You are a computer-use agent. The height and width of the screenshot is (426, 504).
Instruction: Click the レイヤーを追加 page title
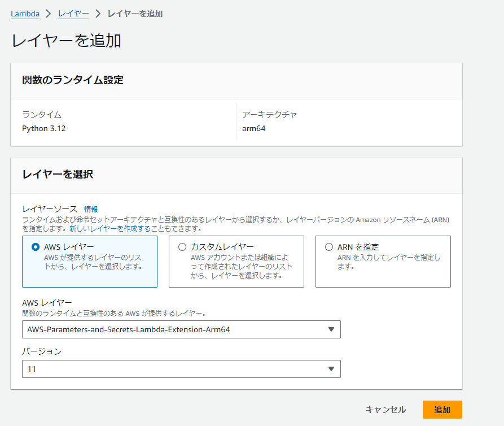67,41
